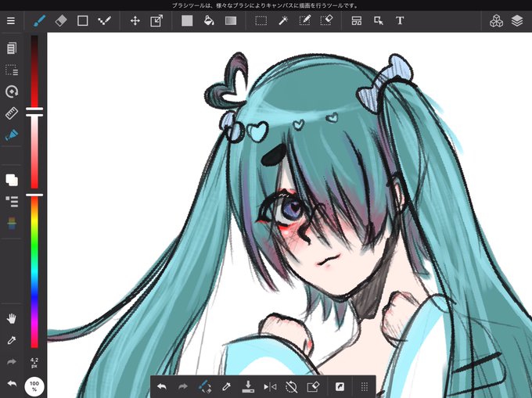Select the Gradient tool
This screenshot has width=532, height=398.
click(231, 20)
